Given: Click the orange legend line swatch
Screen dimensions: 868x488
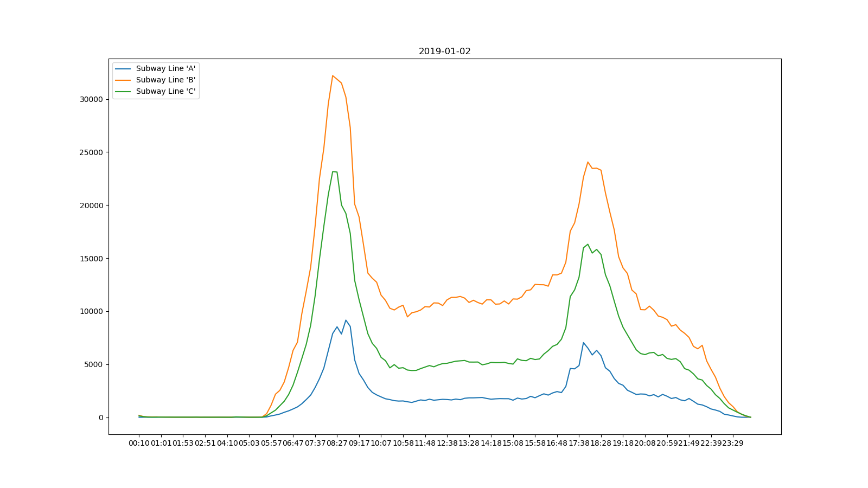Looking at the screenshot, I should 123,80.
